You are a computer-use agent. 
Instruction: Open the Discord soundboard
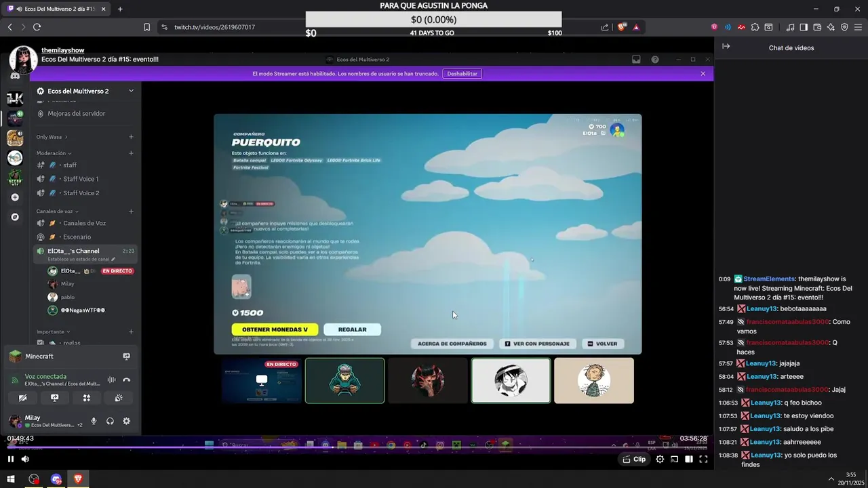pos(119,398)
